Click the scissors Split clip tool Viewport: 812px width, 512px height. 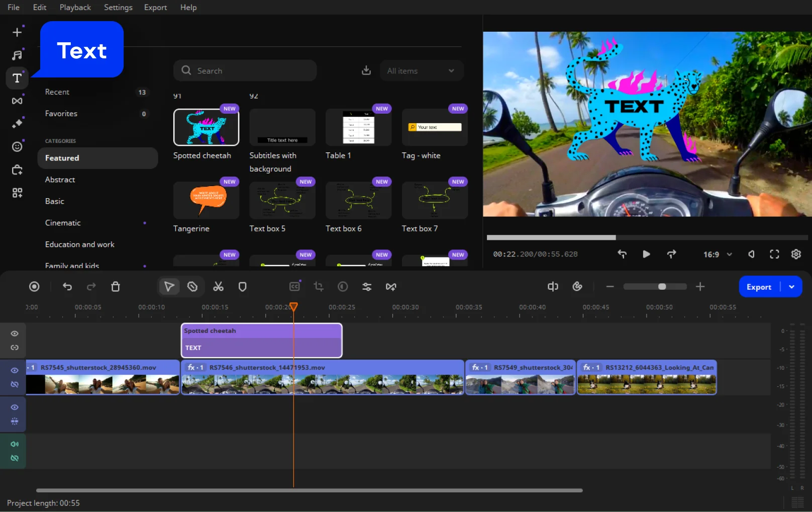pos(218,287)
